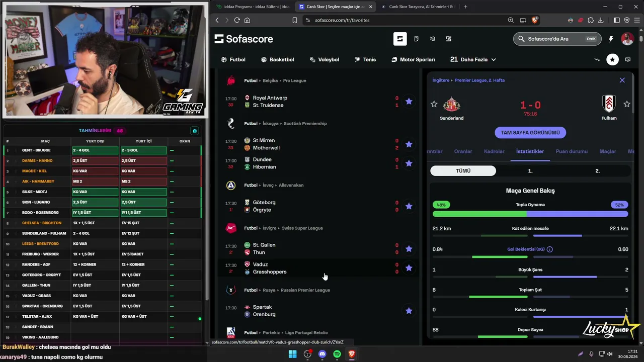Go to the browser home page
This screenshot has height=362, width=644.
pos(247,20)
